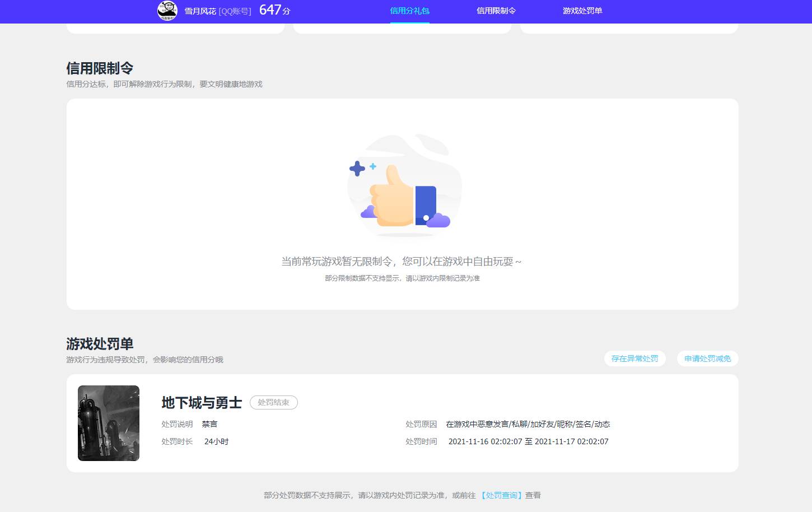
Task: Click the 禁言 penalty description text
Action: [209, 424]
